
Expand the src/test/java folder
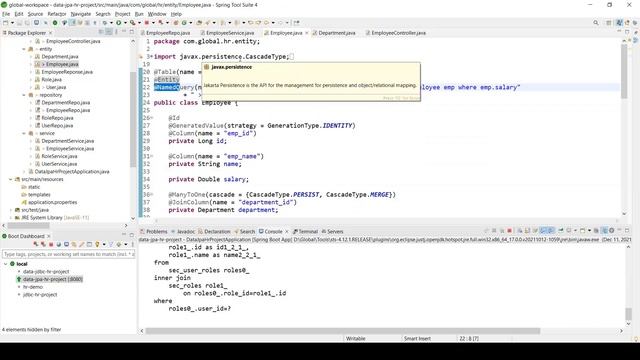pyautogui.click(x=10, y=210)
